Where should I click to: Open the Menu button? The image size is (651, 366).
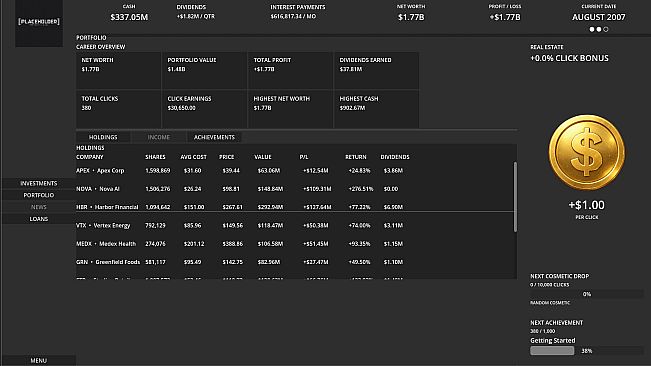pos(39,360)
